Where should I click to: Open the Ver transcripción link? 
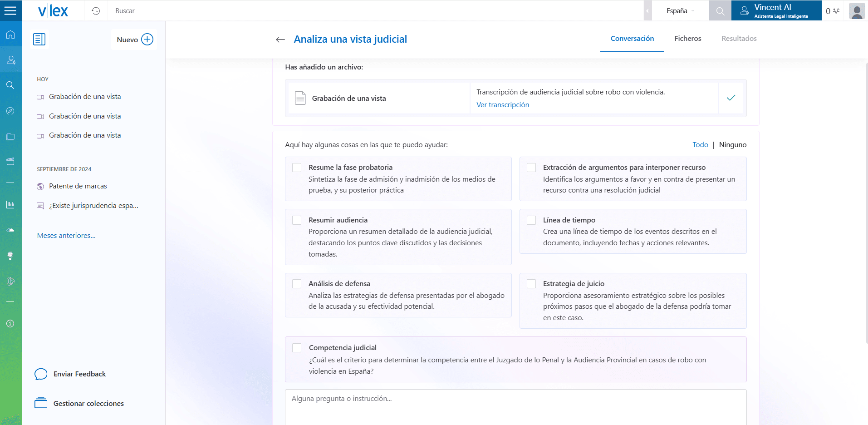[502, 105]
